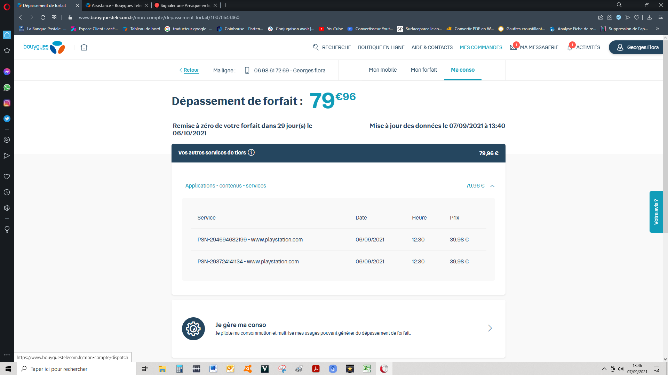This screenshot has width=668, height=375.
Task: Open the light bulb icon in the Opera sidebar
Action: click(x=7, y=229)
